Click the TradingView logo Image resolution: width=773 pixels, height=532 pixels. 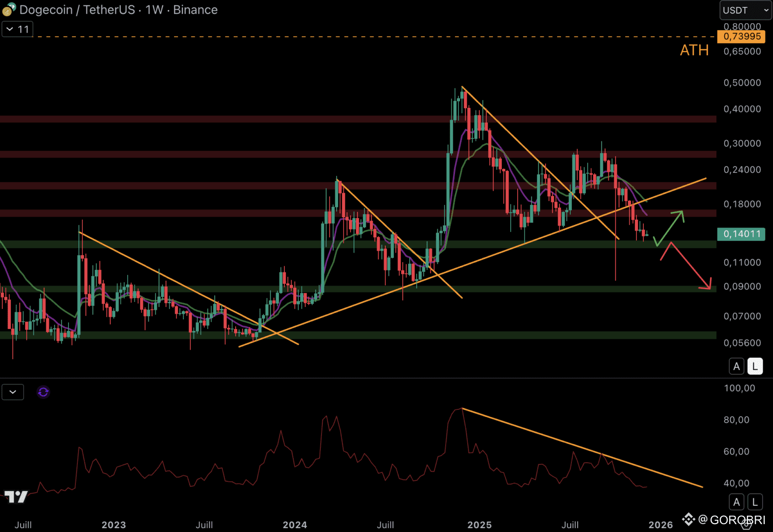point(16,497)
